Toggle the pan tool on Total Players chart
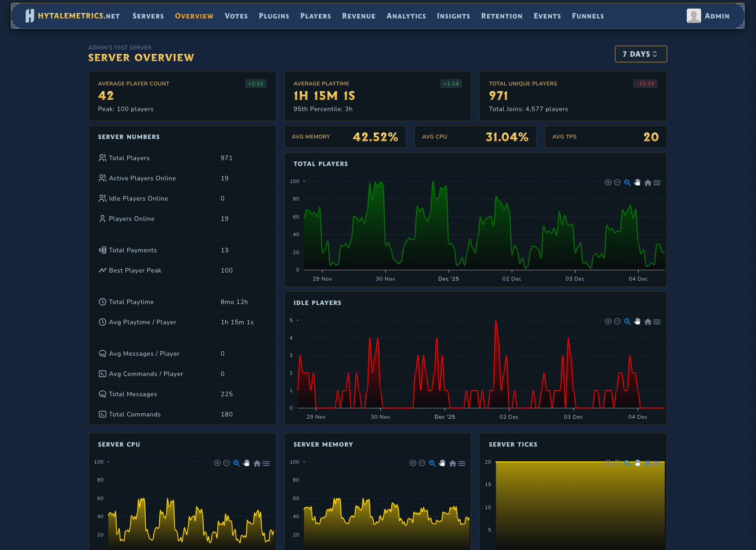Screen dimensions: 756x550 coord(637,183)
